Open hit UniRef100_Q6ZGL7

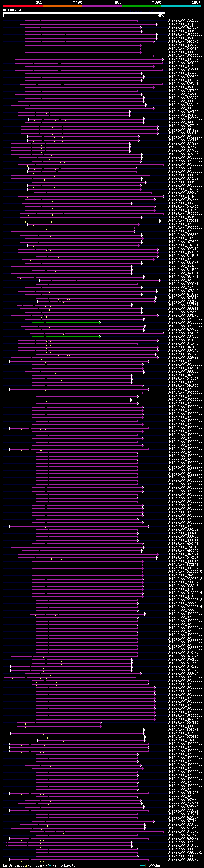pos(183,126)
